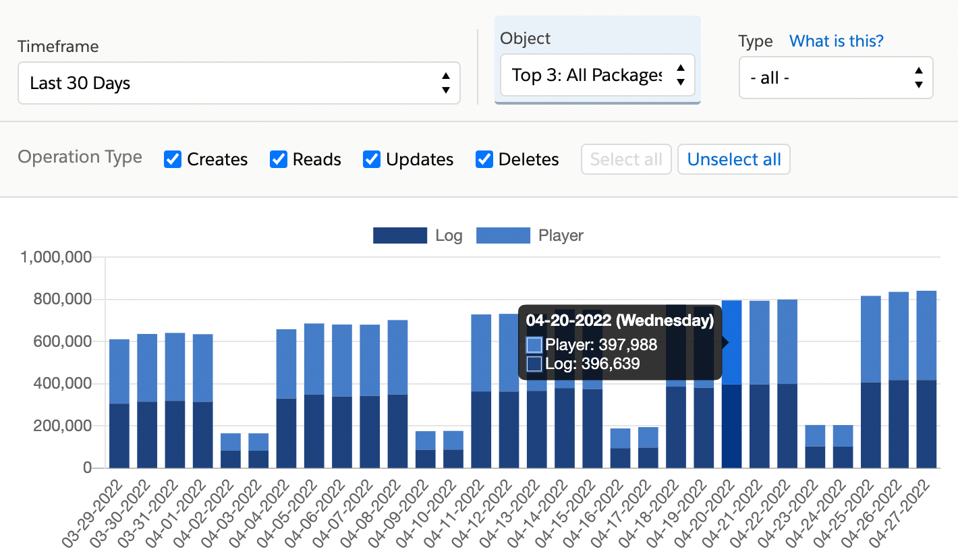Click the Player legend label

(561, 235)
